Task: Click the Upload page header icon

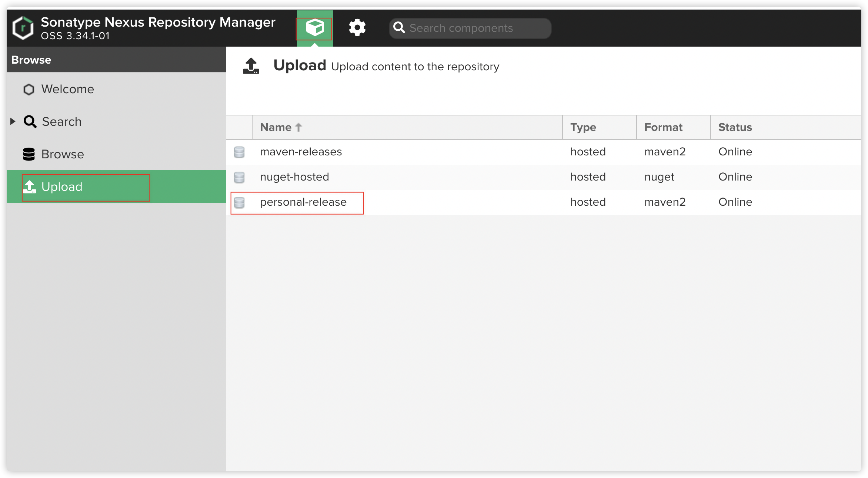Action: pyautogui.click(x=251, y=66)
